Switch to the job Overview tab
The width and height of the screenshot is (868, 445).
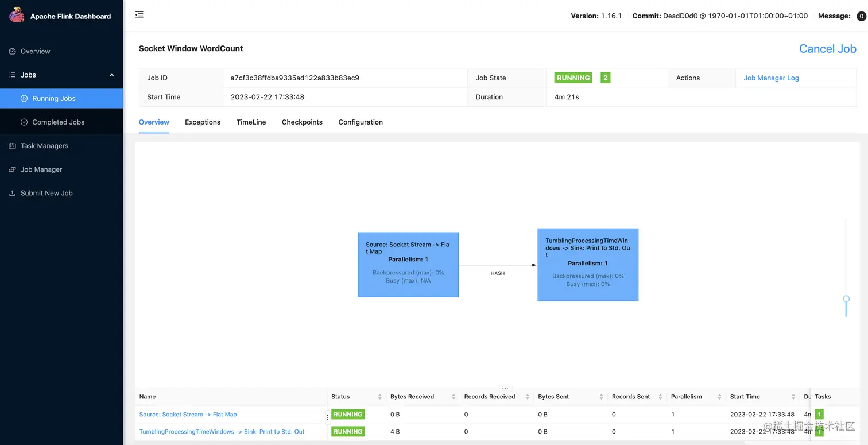[x=154, y=122]
